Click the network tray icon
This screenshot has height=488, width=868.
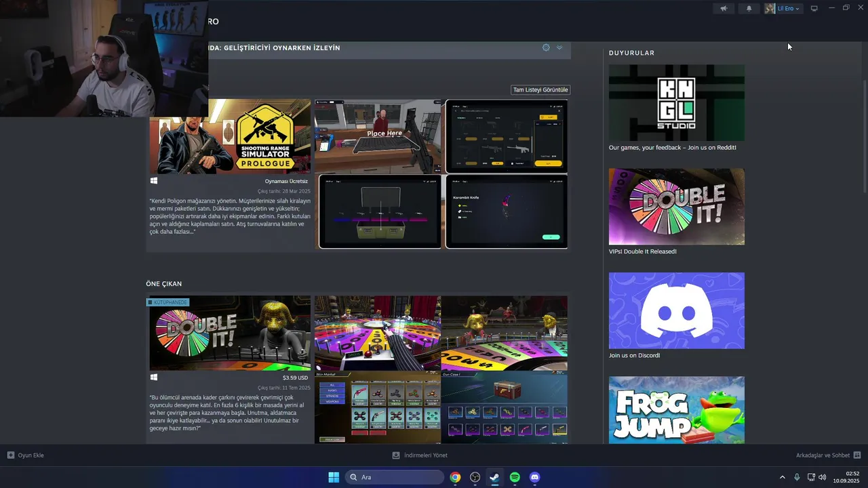[x=811, y=477]
